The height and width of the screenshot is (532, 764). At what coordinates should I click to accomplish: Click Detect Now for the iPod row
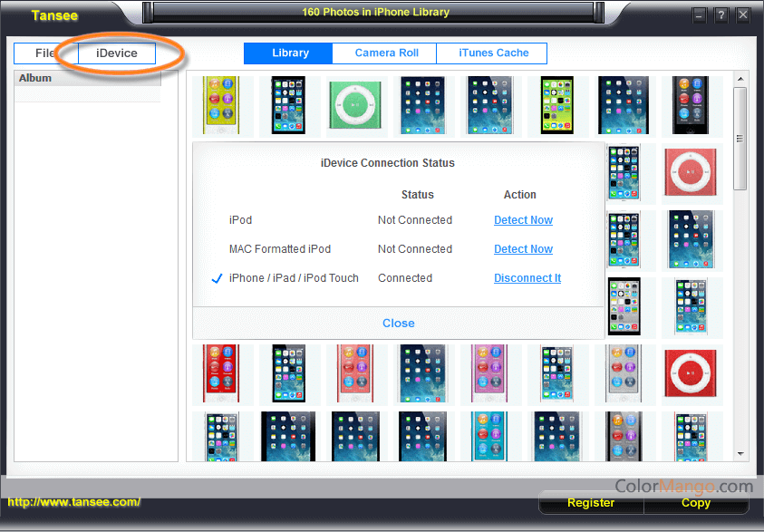[523, 220]
